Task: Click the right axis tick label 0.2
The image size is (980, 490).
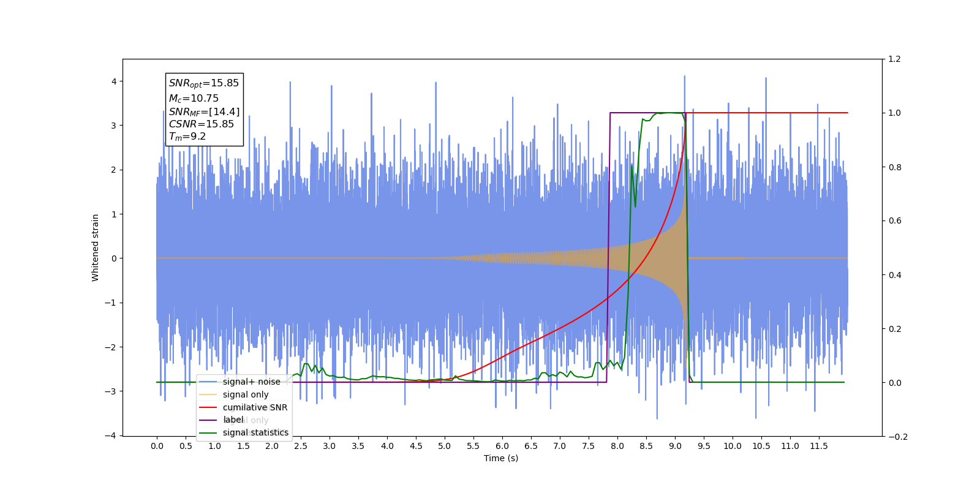Action: pyautogui.click(x=895, y=329)
